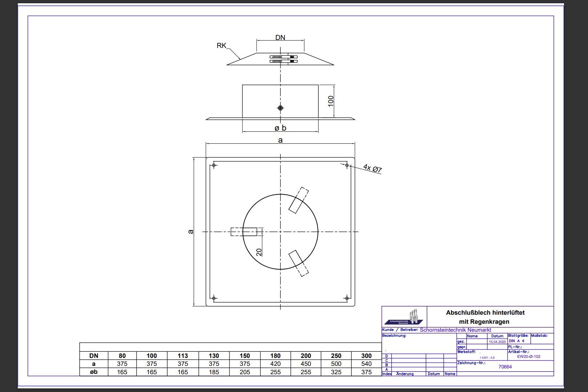Click the bottom-right mounting hole in the plate
This screenshot has width=588, height=392.
click(x=347, y=298)
